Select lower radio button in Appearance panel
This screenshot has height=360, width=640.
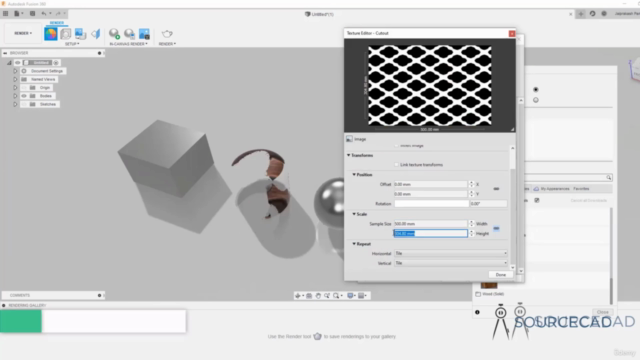(x=536, y=100)
